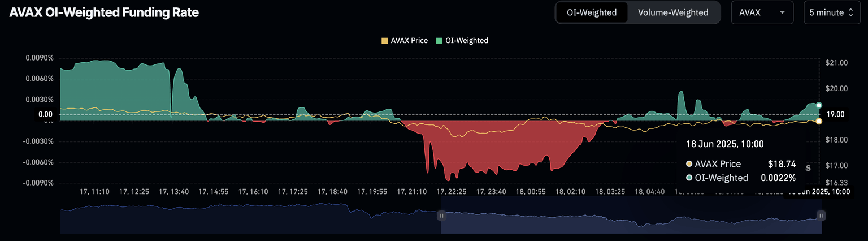Click the $18.00 price axis label
Image resolution: width=868 pixels, height=241 pixels.
(836, 140)
